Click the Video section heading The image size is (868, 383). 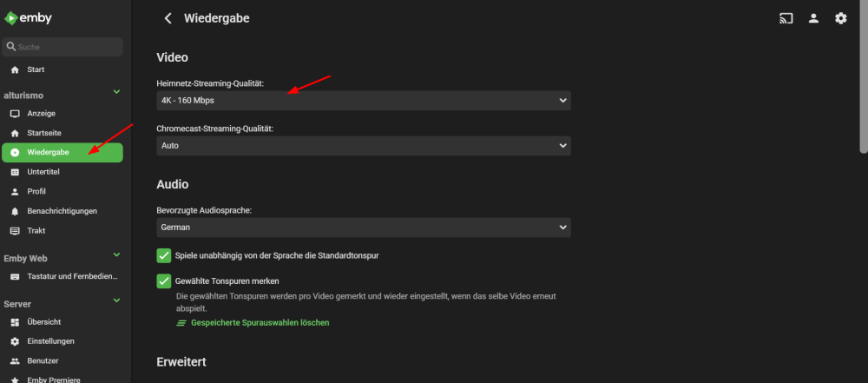[173, 57]
